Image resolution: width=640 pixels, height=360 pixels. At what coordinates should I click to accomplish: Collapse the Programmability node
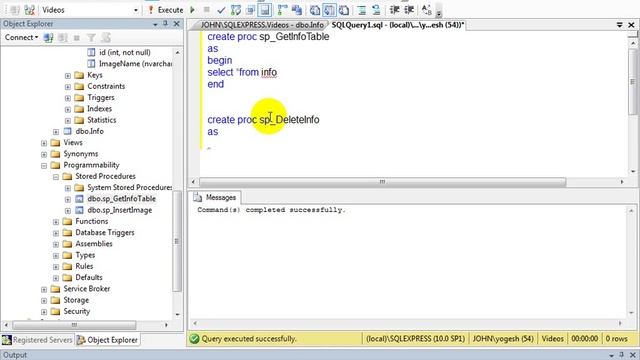coord(44,165)
